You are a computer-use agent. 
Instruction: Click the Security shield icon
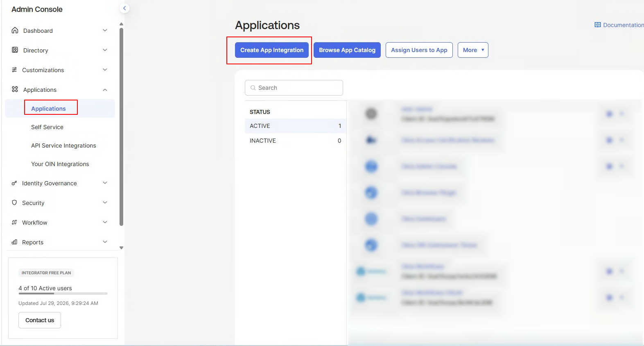[x=14, y=203]
